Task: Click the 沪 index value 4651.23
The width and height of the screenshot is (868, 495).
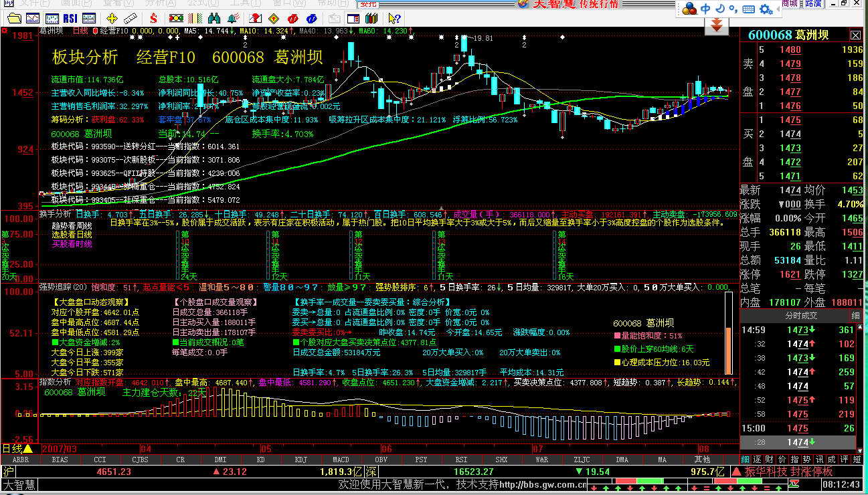Action: tap(114, 472)
